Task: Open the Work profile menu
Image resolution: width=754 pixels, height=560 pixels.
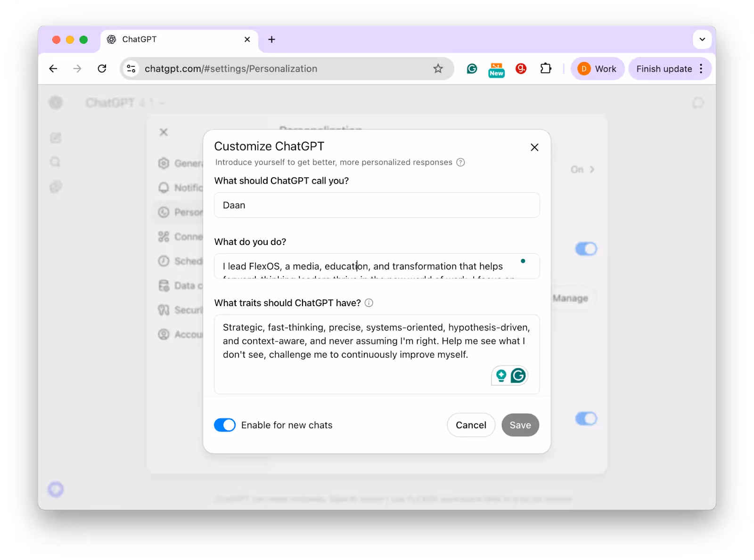Action: (x=598, y=69)
